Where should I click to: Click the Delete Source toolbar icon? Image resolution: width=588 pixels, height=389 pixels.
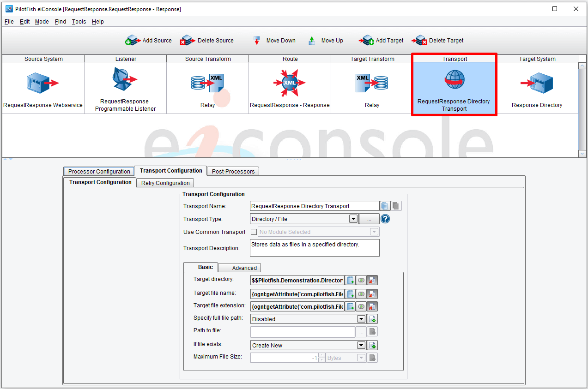tap(188, 41)
